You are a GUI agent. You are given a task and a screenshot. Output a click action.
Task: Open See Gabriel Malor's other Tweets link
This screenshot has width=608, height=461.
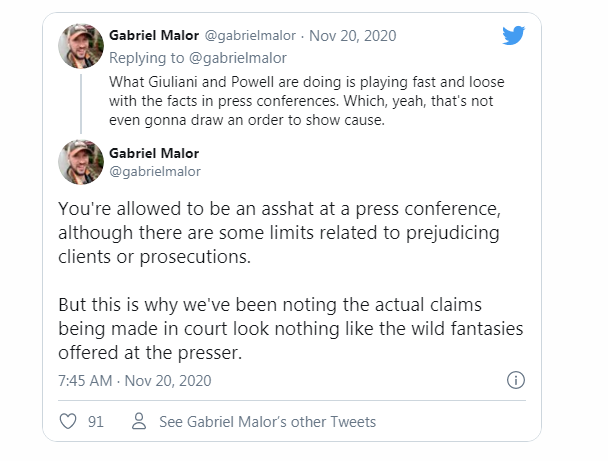pos(268,421)
